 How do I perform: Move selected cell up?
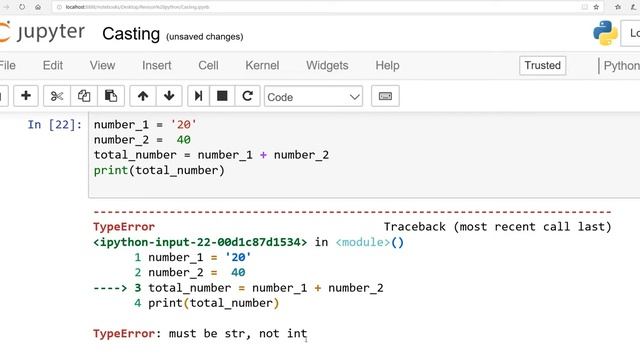click(x=143, y=96)
